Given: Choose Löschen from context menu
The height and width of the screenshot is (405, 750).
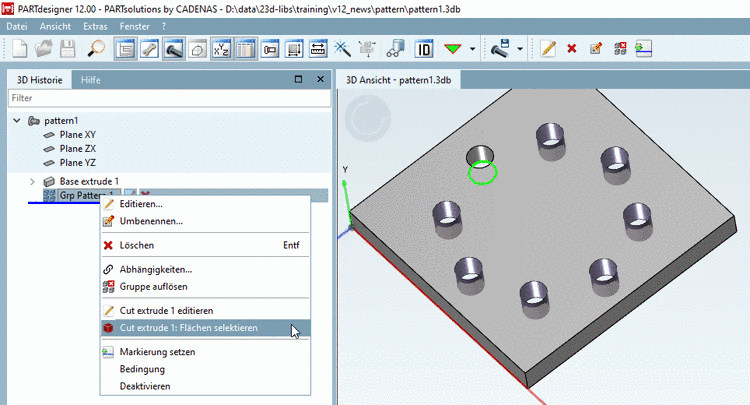Looking at the screenshot, I should coord(205,245).
